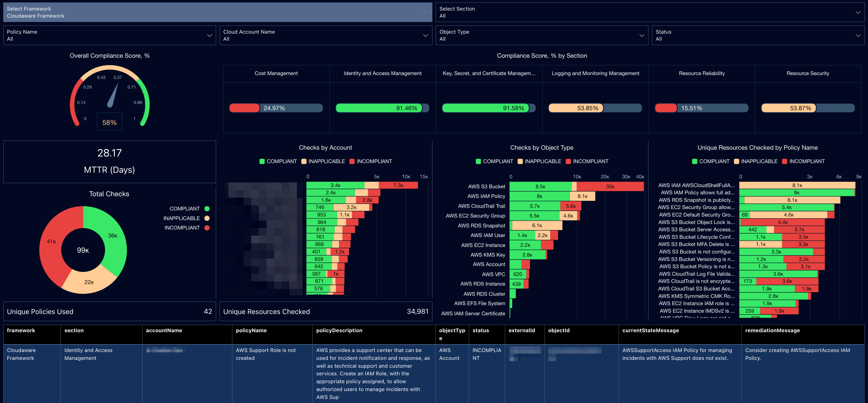Expand the Object Type filter

click(541, 35)
